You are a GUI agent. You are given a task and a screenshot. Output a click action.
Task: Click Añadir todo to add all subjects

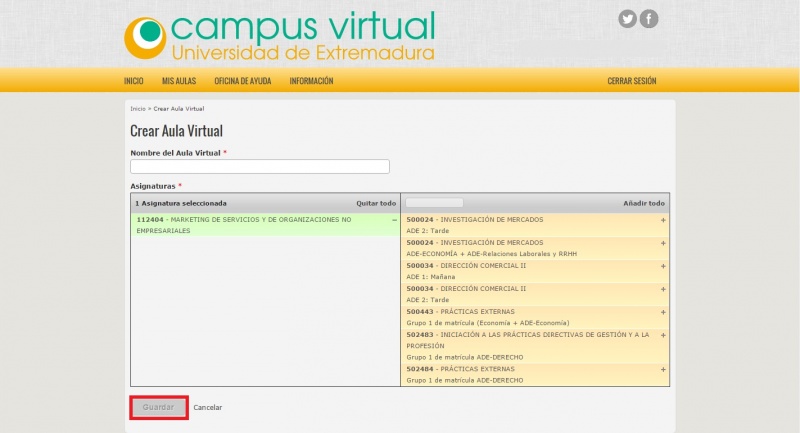tap(644, 203)
